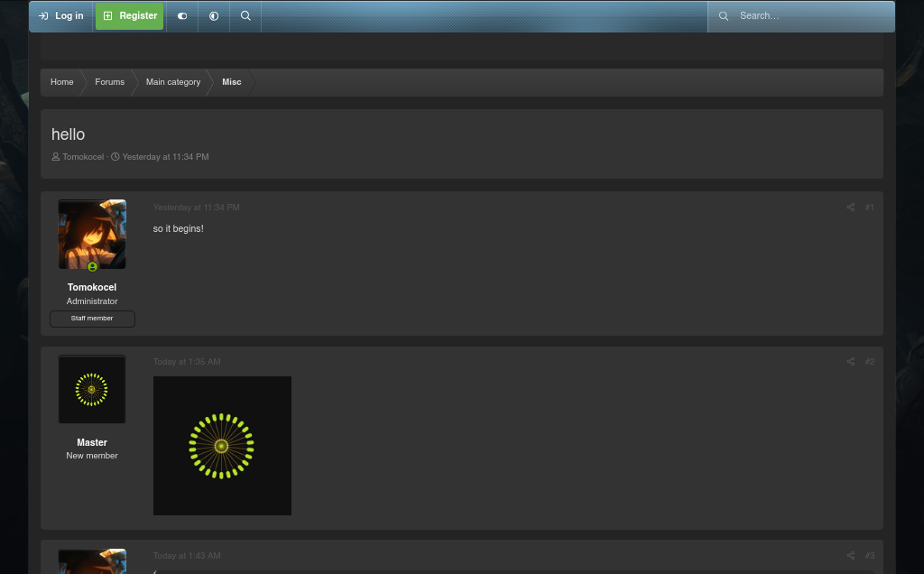Open the Master username link
Viewport: 924px width, 574px height.
click(x=92, y=442)
